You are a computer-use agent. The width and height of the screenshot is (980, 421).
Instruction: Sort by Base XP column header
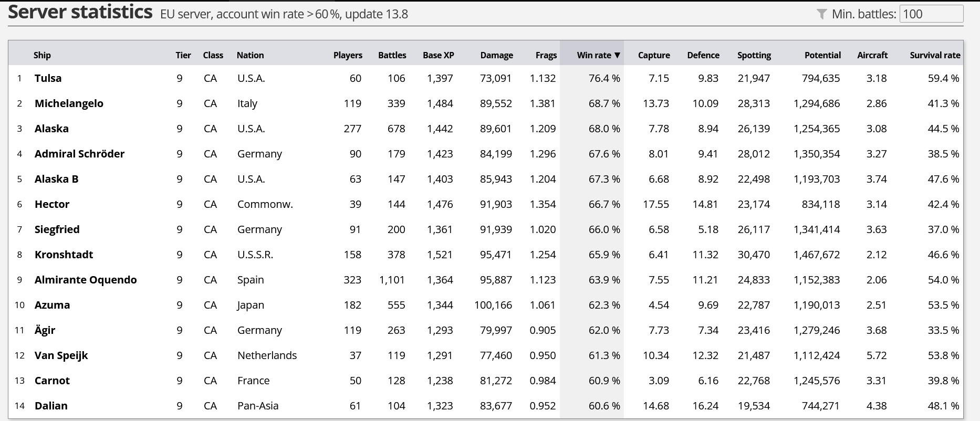[x=439, y=55]
